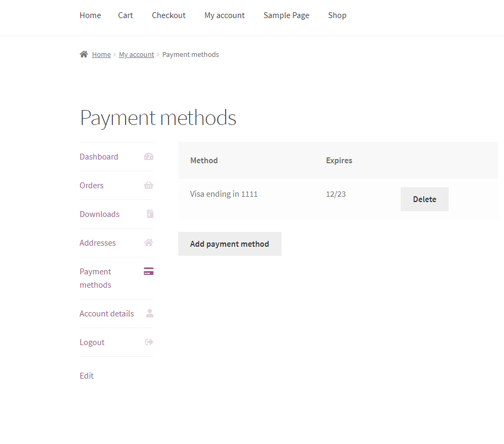Click the Orders basket icon
The height and width of the screenshot is (444, 504).
148,185
